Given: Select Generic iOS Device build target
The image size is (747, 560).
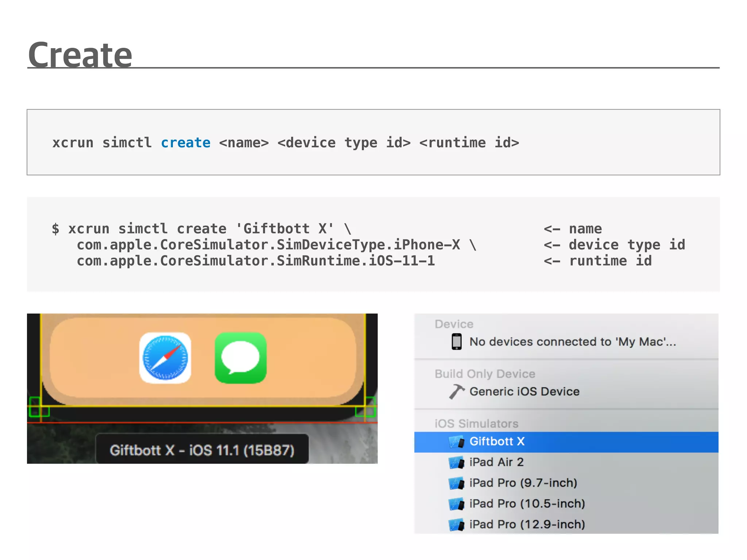Looking at the screenshot, I should coord(524,392).
